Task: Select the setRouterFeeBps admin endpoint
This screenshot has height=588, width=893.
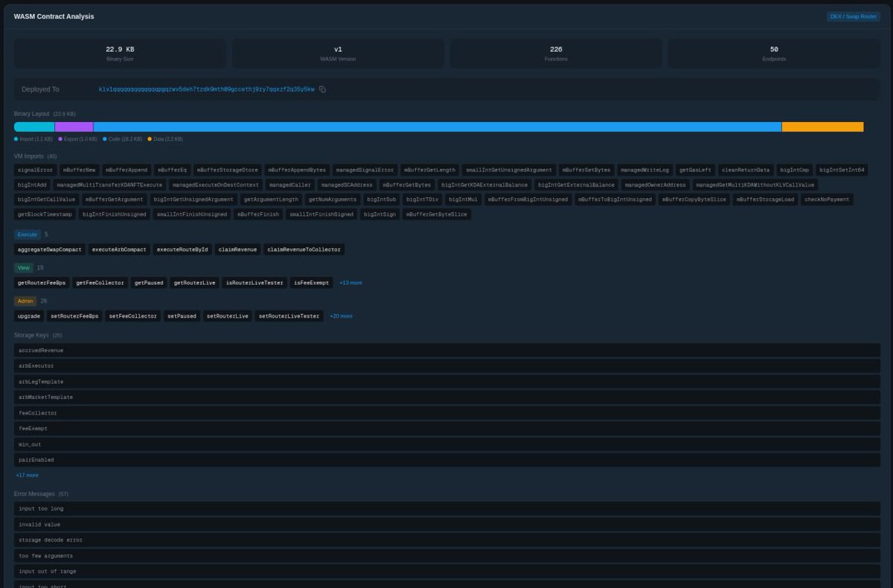Action: (74, 316)
